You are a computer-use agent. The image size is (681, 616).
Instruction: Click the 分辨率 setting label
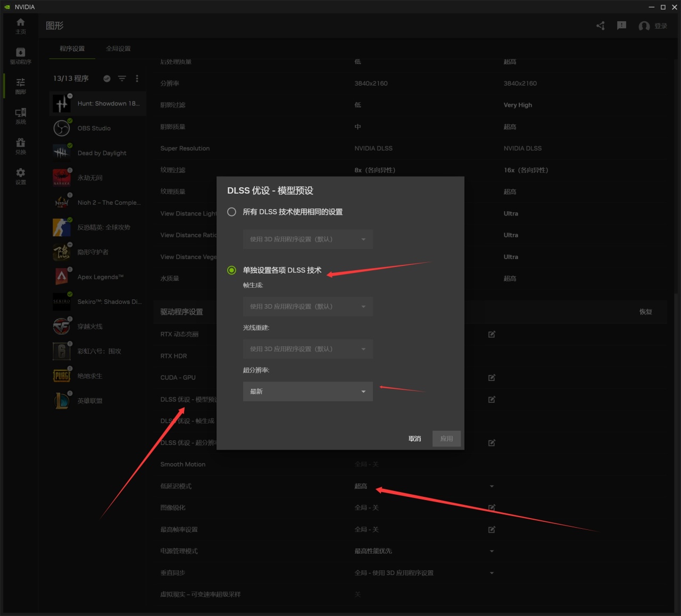[x=170, y=84]
